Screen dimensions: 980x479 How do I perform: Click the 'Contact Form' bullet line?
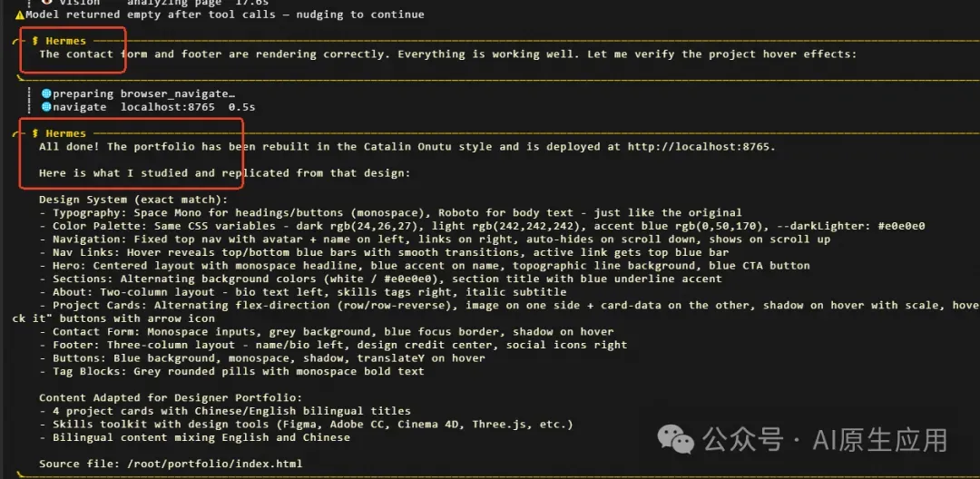click(327, 332)
